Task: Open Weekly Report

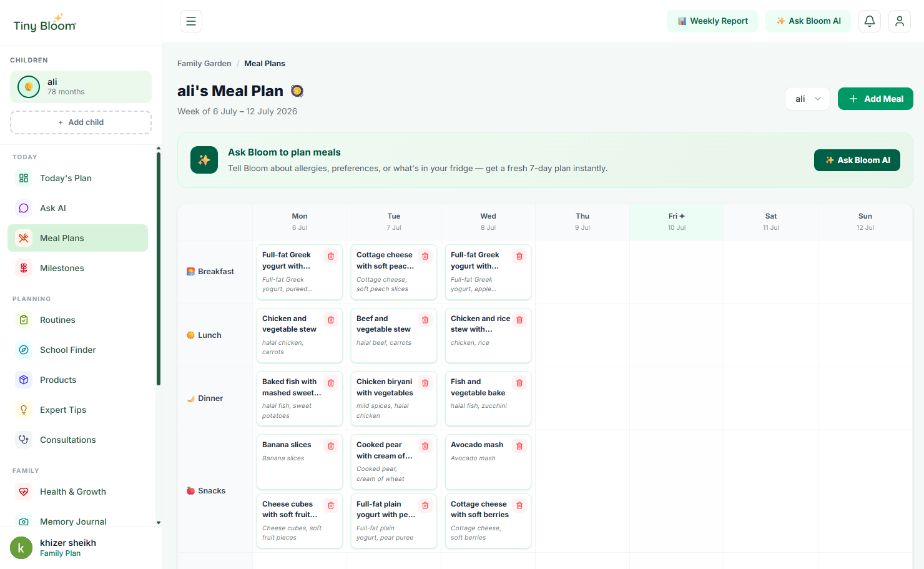Action: (712, 21)
